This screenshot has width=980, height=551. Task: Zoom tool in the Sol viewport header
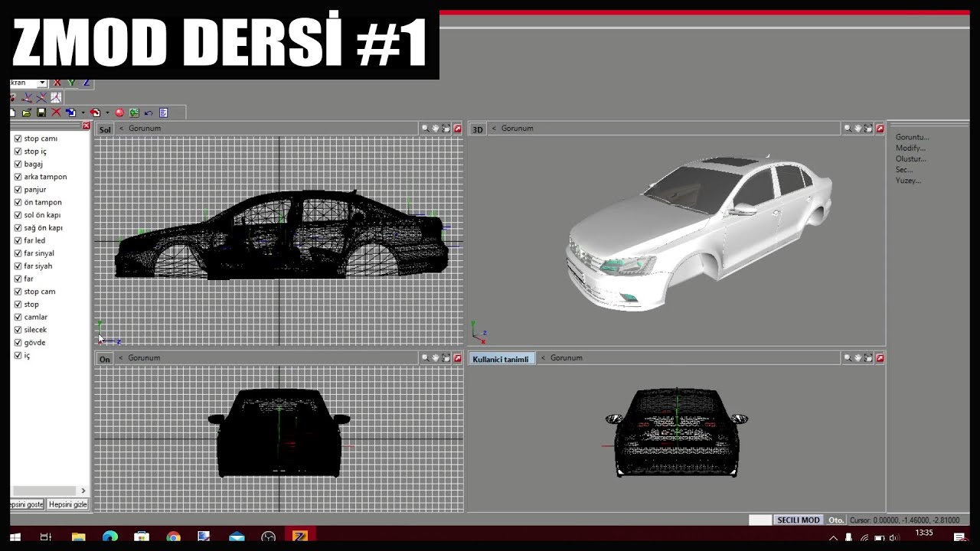tap(426, 129)
